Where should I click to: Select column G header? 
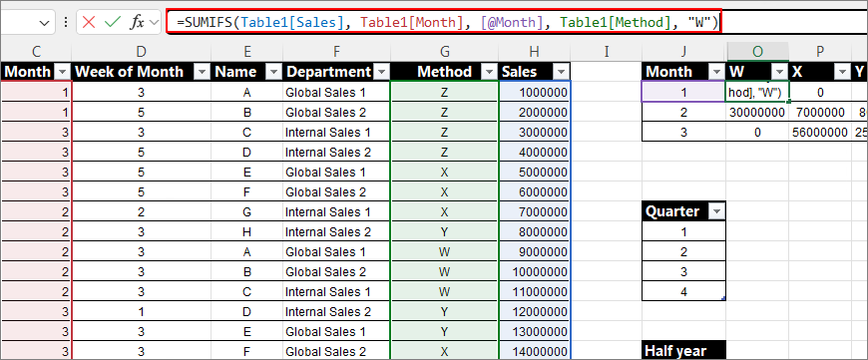pyautogui.click(x=445, y=52)
